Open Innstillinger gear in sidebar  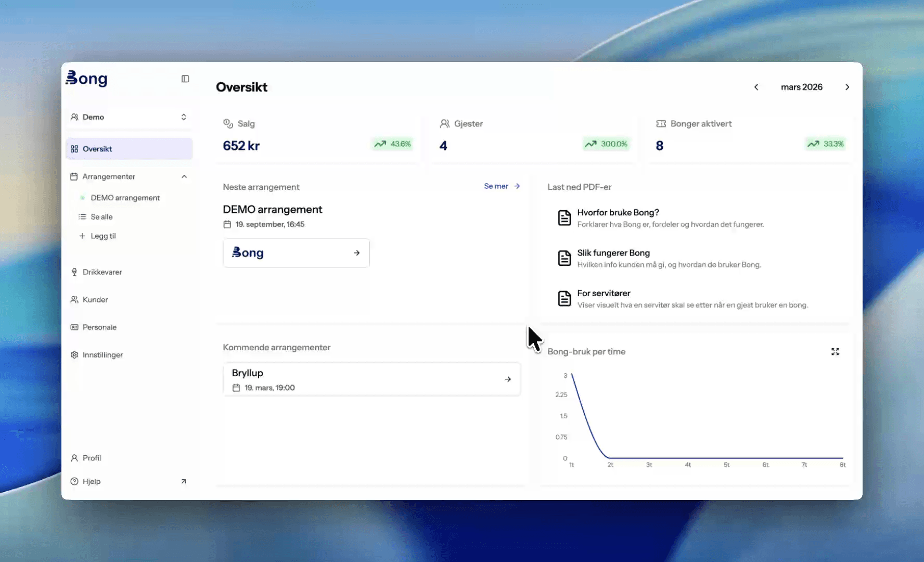point(74,355)
